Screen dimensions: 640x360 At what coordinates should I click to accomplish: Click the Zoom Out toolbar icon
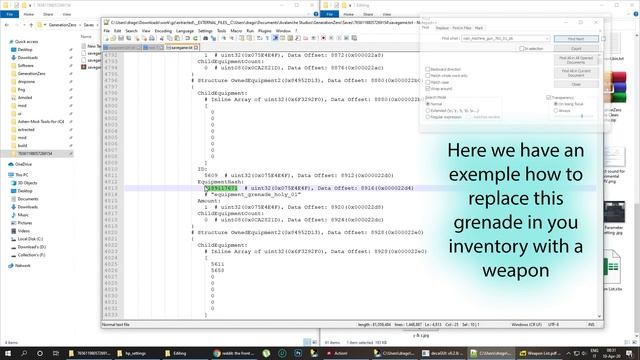(232, 38)
